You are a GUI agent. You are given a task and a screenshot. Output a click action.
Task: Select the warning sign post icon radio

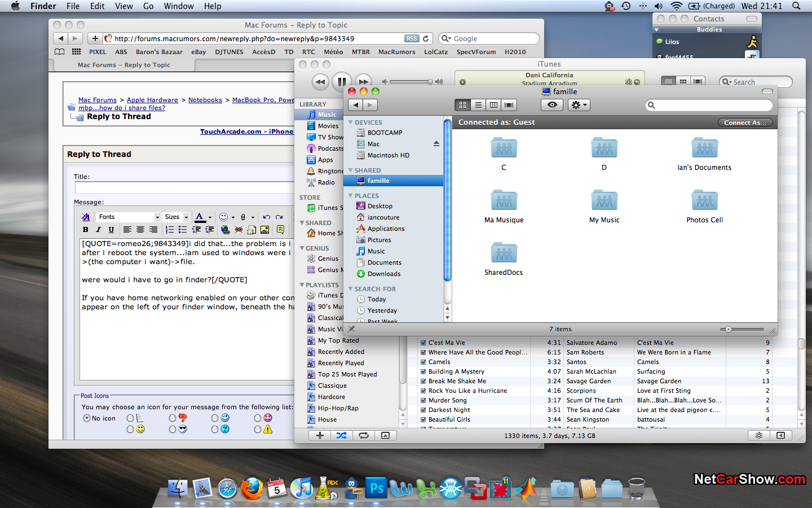pyautogui.click(x=257, y=430)
